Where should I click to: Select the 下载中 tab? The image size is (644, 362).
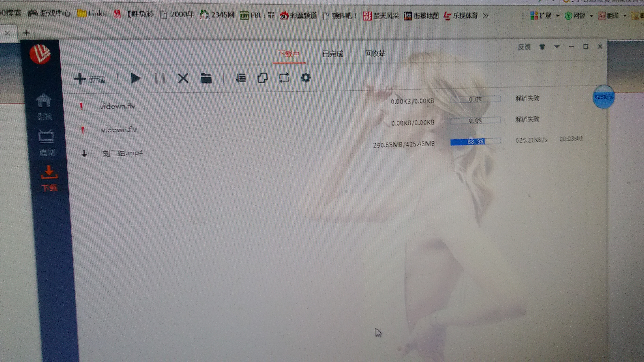click(x=289, y=54)
